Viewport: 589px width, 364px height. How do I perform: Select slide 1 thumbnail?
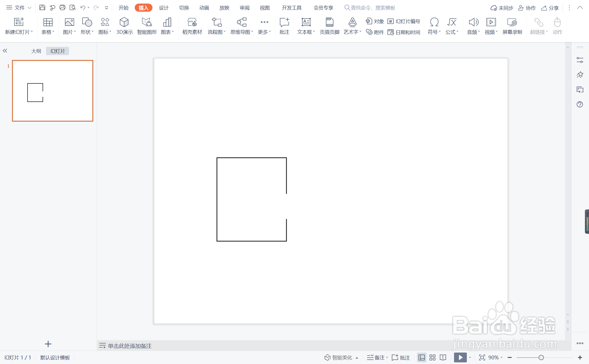point(53,91)
